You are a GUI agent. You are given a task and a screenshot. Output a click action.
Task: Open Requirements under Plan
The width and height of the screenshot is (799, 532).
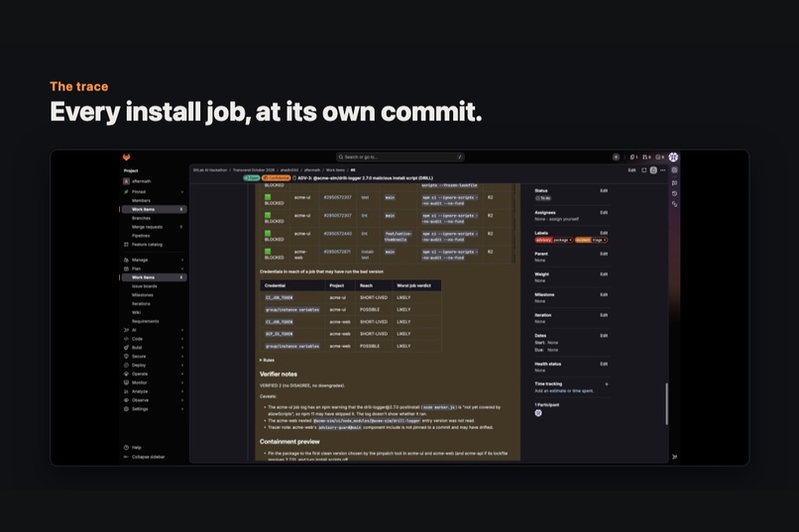(x=145, y=321)
